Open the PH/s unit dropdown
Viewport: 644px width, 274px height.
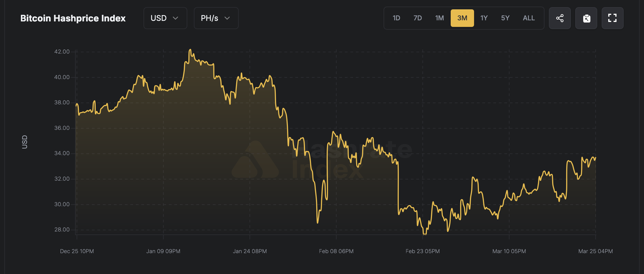(216, 18)
